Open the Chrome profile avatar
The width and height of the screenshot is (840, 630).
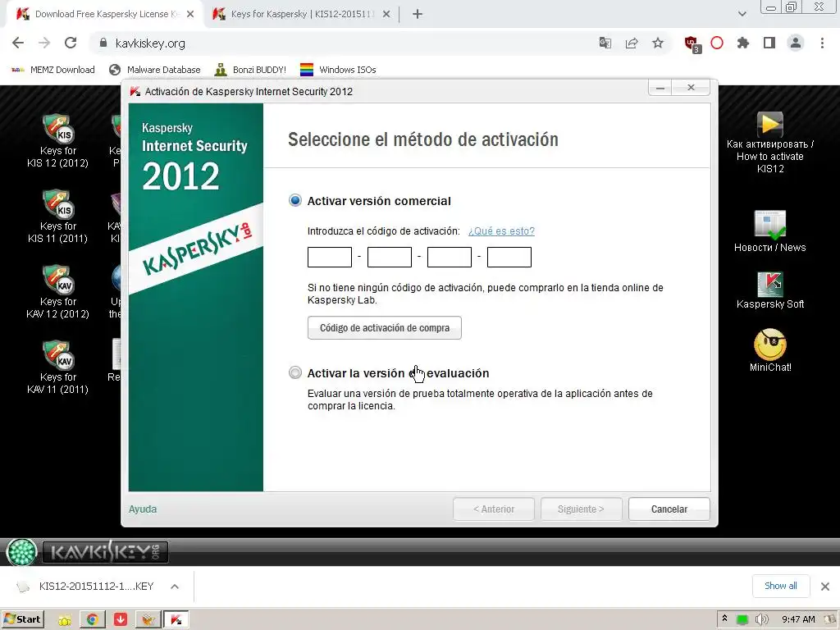coord(796,43)
